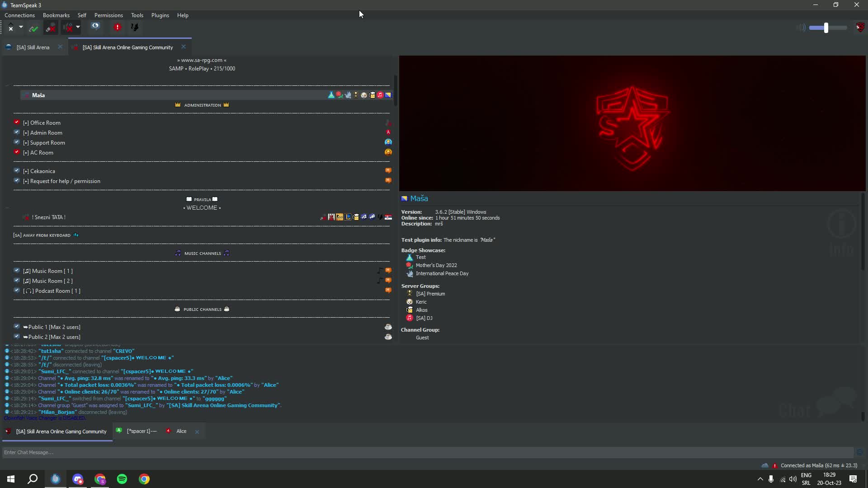Toggle subscription checkbox for Music Room [ 1 ]
The height and width of the screenshot is (488, 868).
pos(17,271)
